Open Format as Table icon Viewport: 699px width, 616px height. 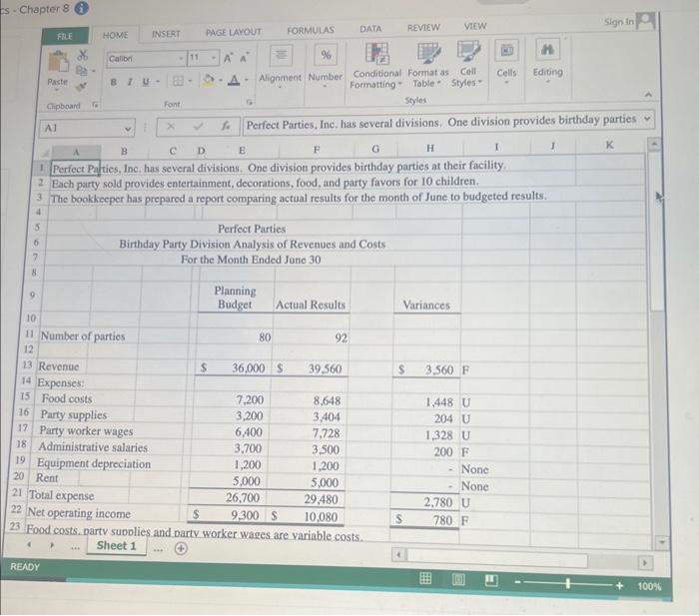428,53
